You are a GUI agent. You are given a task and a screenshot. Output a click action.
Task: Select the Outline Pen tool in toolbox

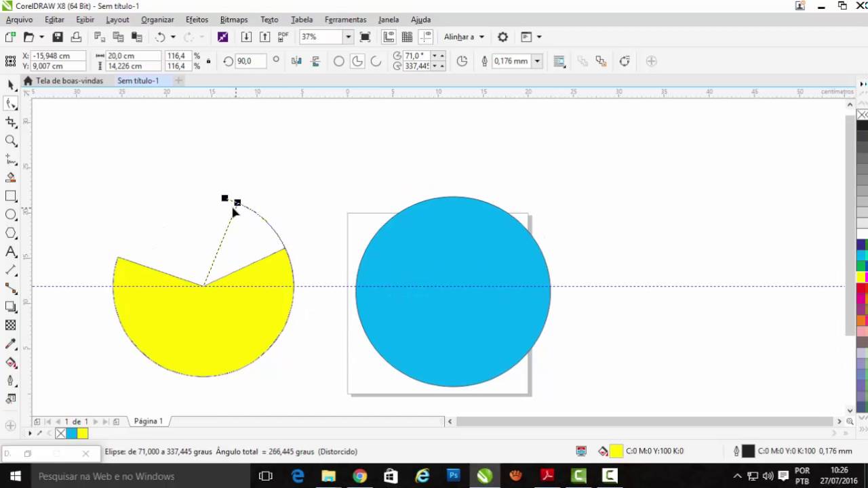[11, 381]
